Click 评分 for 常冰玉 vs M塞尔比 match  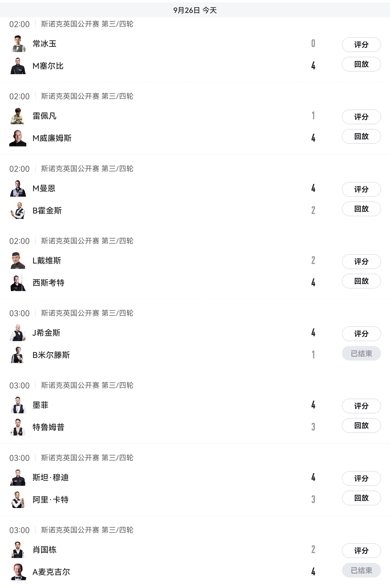[x=361, y=45]
